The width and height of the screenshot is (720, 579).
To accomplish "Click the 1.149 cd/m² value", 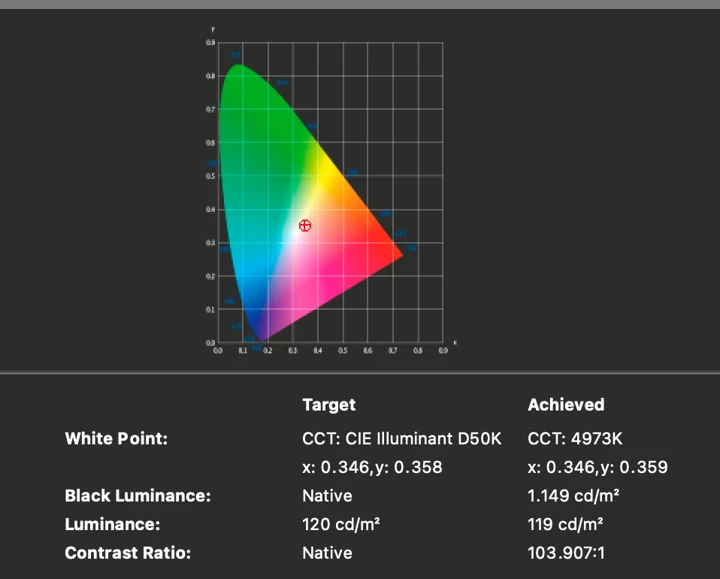I will 573,496.
